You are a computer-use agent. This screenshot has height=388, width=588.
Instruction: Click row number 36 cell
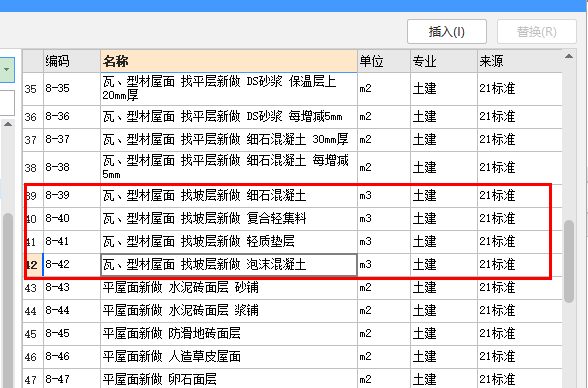pyautogui.click(x=33, y=117)
